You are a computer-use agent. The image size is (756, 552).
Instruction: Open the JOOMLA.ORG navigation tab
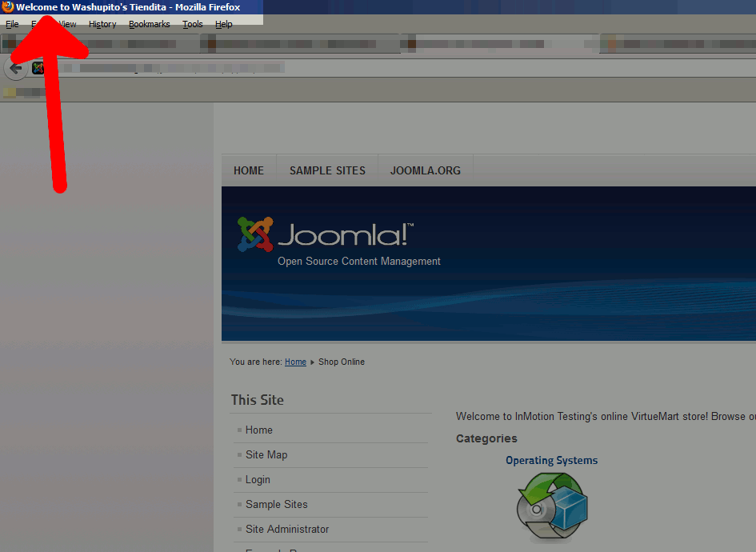[426, 170]
